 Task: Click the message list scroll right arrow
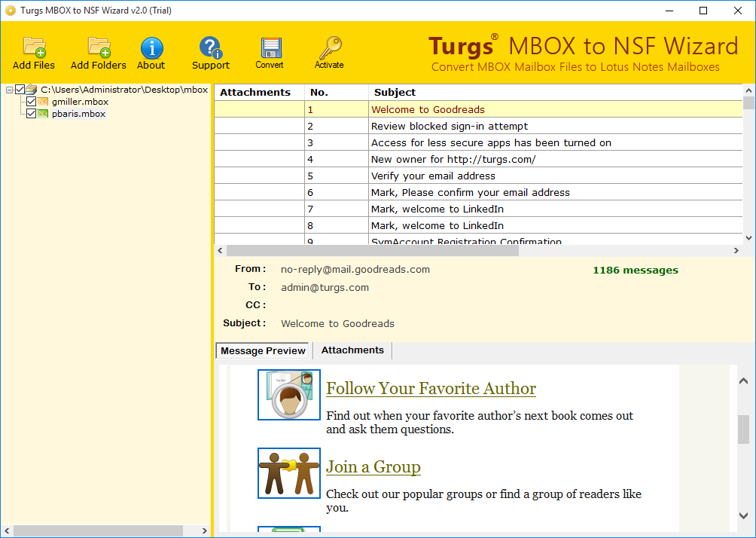tap(736, 250)
